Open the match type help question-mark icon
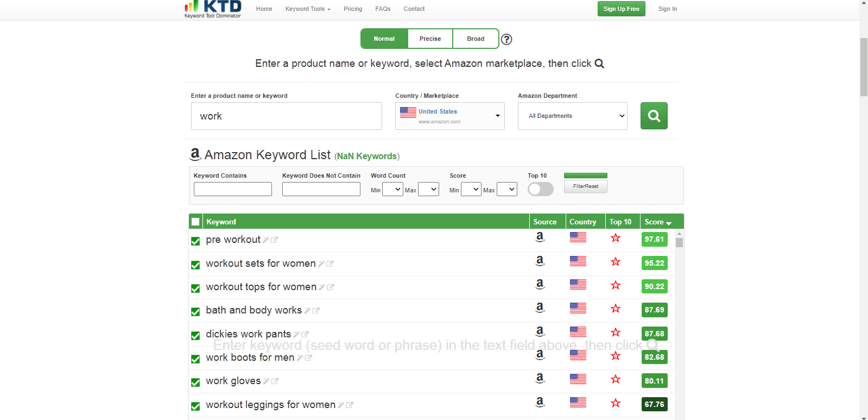The image size is (868, 420). (506, 39)
